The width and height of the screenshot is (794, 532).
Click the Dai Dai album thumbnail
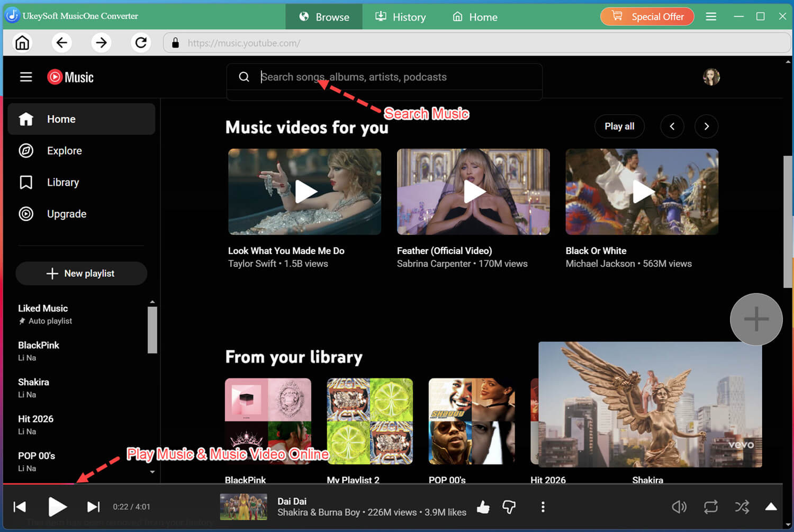tap(243, 507)
